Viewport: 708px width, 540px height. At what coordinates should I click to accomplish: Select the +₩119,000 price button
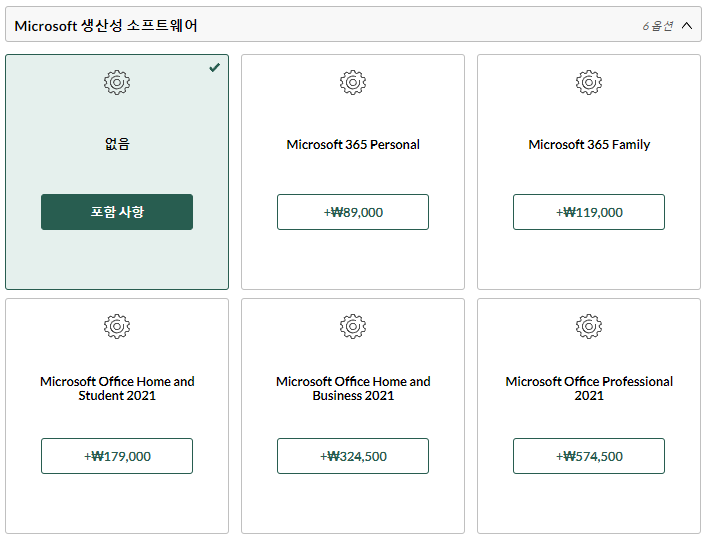589,212
